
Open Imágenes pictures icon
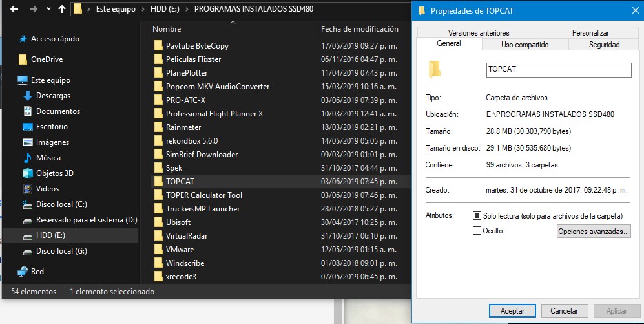[28, 142]
